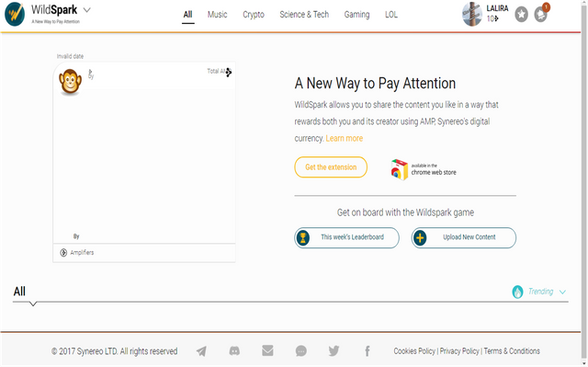This screenshot has height=367, width=588.
Task: Go to Science & Tech tab
Action: [304, 15]
